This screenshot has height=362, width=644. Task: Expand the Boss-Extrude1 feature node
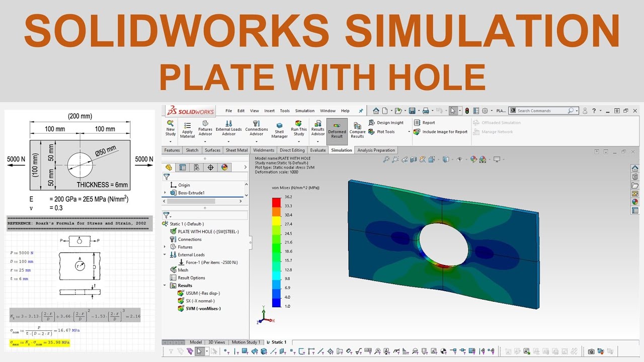pos(165,193)
